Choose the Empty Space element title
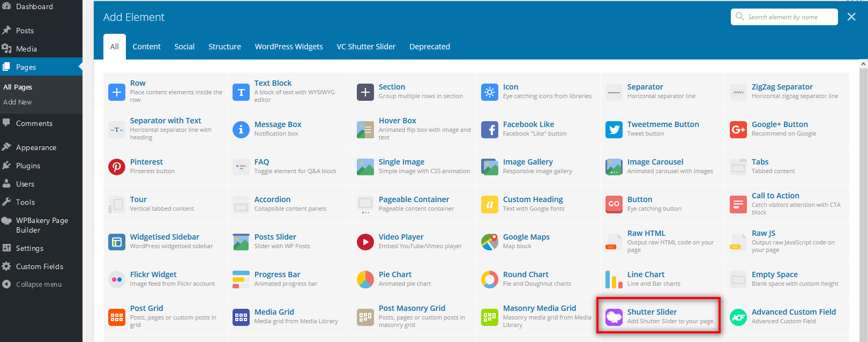Viewport: 868px width, 342px height. click(x=774, y=274)
